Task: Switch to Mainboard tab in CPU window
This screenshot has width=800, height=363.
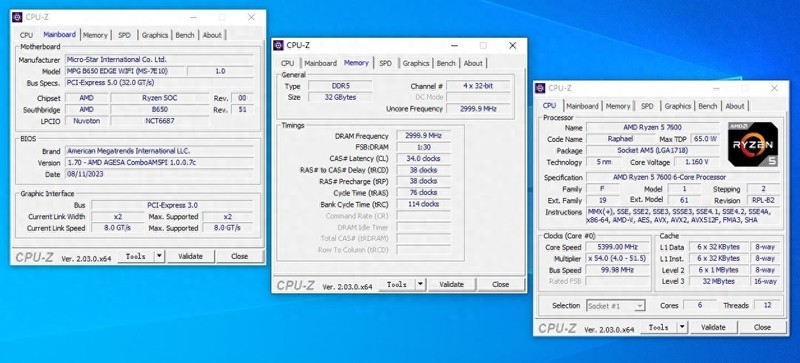Action: coord(582,106)
